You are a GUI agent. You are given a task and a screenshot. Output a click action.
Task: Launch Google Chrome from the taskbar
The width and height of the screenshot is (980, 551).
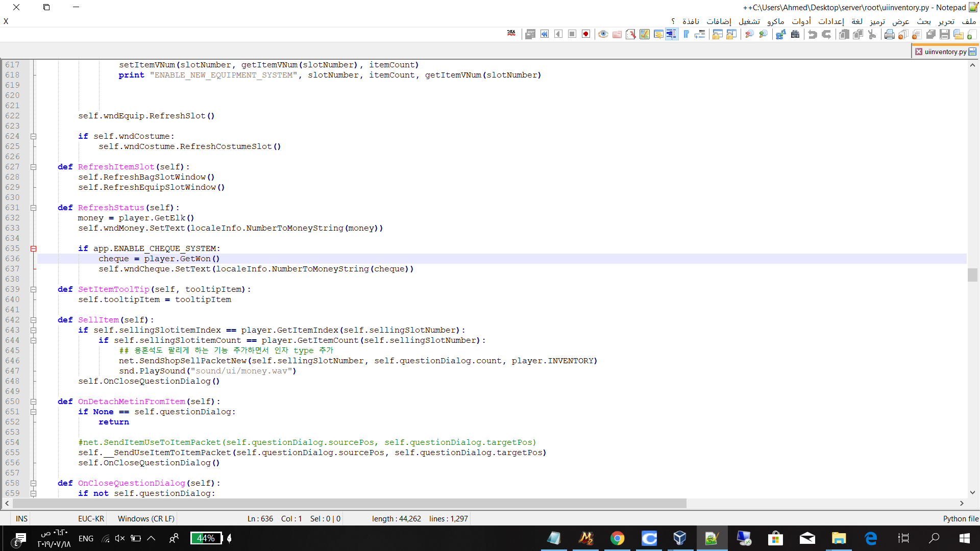tap(618, 538)
